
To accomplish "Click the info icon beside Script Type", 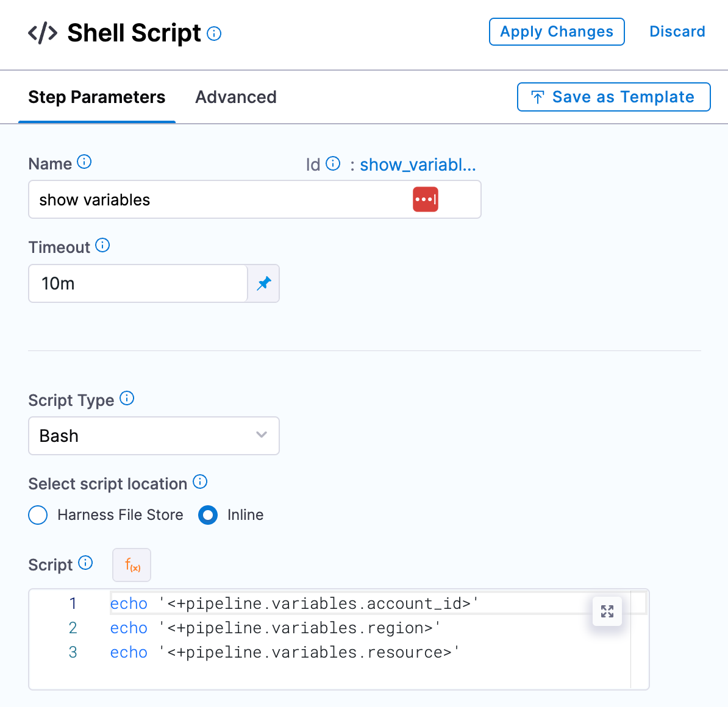I will 127,399.
